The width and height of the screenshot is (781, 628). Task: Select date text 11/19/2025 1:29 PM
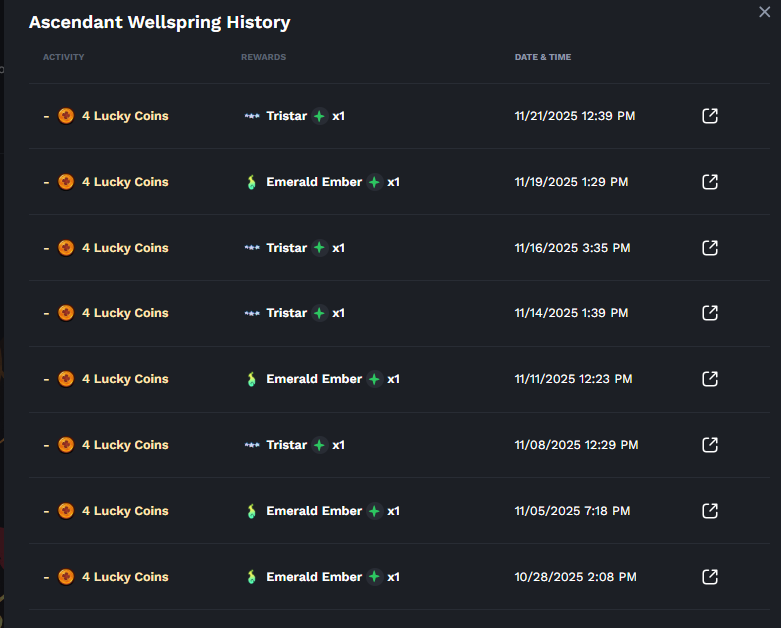click(x=571, y=182)
